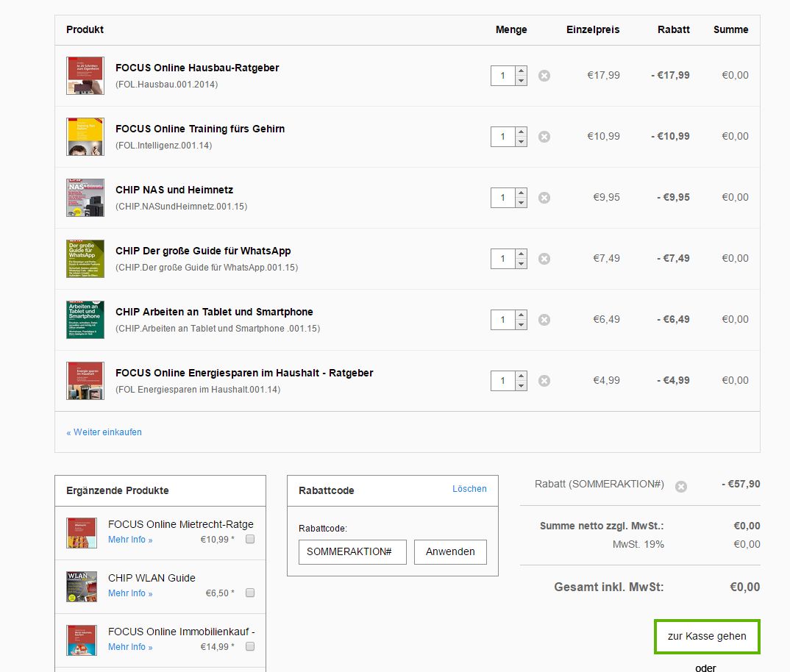Open the CHIP NAS und Heimnetz cover image
This screenshot has width=790, height=672.
(85, 198)
